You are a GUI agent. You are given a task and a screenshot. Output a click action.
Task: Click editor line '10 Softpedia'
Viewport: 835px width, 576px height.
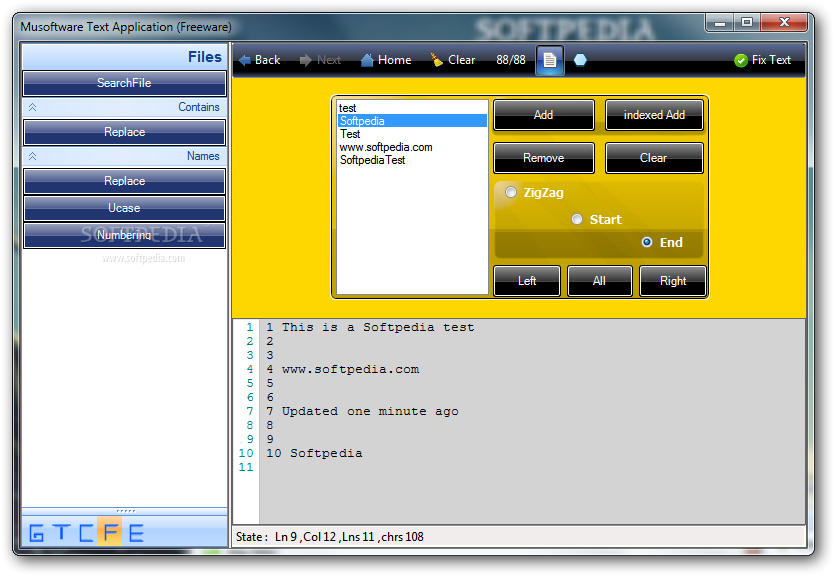click(314, 454)
